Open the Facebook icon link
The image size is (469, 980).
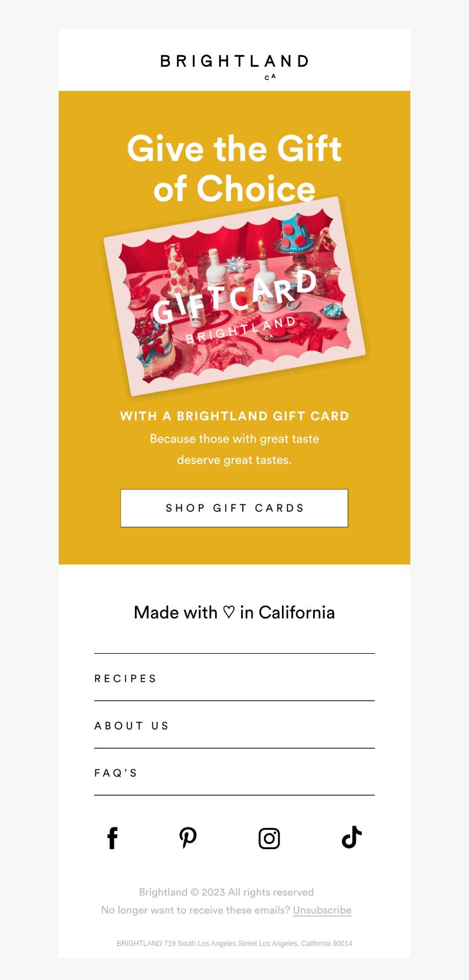click(x=113, y=838)
